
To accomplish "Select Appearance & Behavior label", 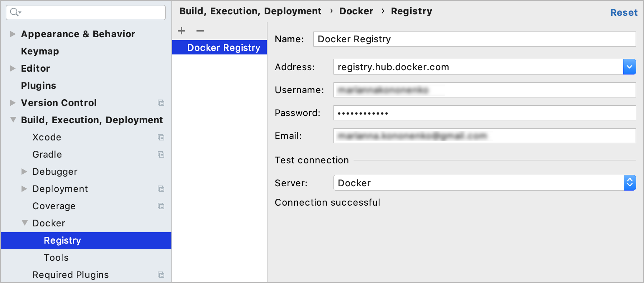I will pyautogui.click(x=78, y=34).
